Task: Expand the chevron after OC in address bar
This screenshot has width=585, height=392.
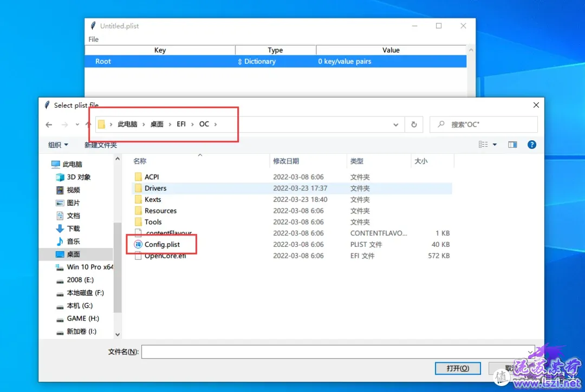Action: point(216,124)
